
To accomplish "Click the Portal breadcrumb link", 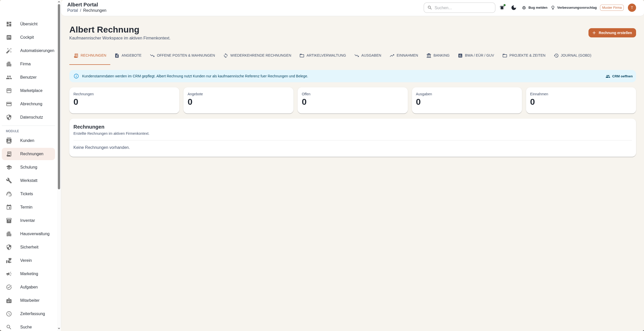I will coord(72,11).
